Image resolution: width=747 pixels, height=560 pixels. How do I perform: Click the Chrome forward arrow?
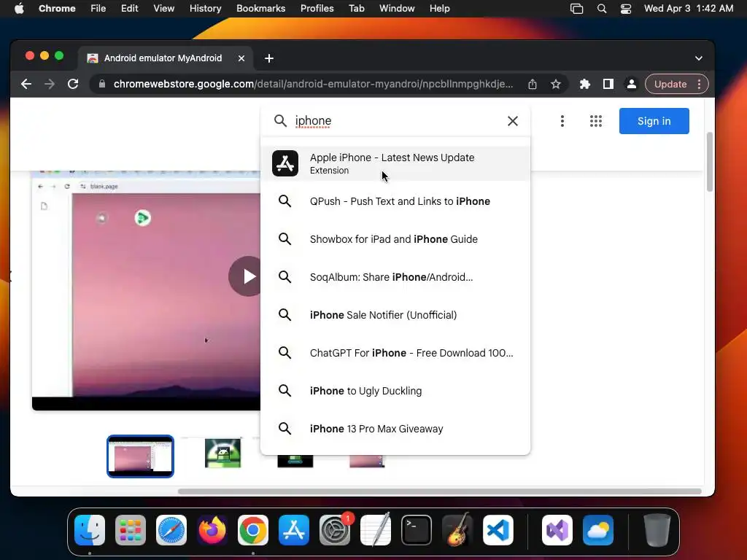50,85
